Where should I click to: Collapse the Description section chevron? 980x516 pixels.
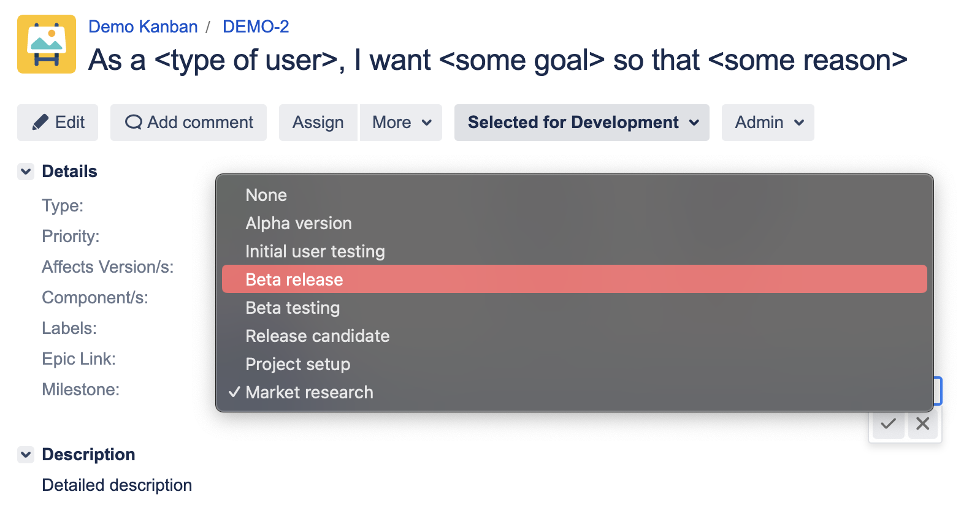coord(26,455)
